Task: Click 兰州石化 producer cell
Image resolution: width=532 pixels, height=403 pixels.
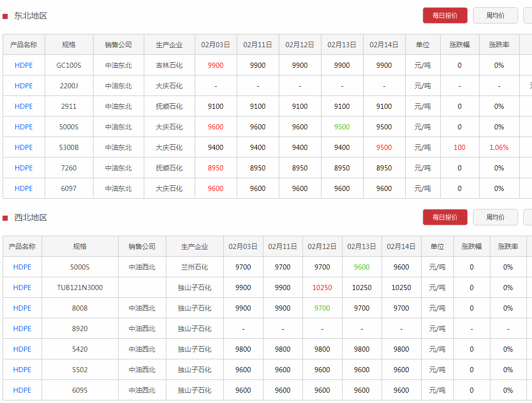Action: click(x=195, y=267)
